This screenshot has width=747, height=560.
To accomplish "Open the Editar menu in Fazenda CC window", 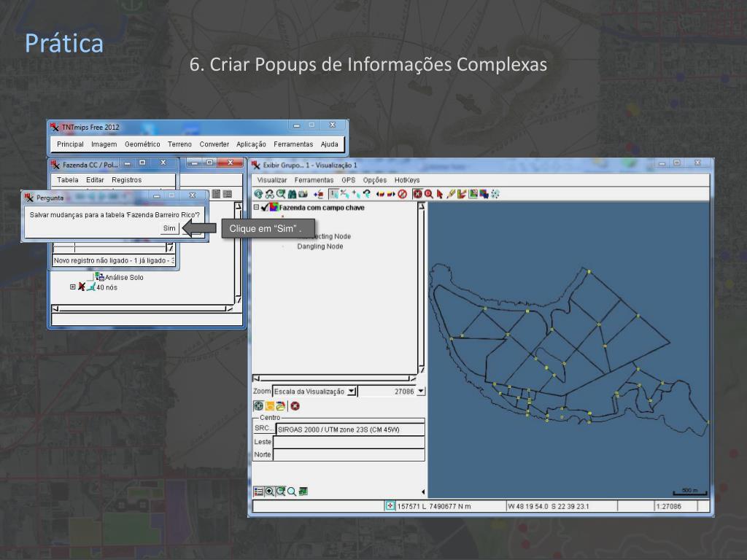I will [x=95, y=179].
